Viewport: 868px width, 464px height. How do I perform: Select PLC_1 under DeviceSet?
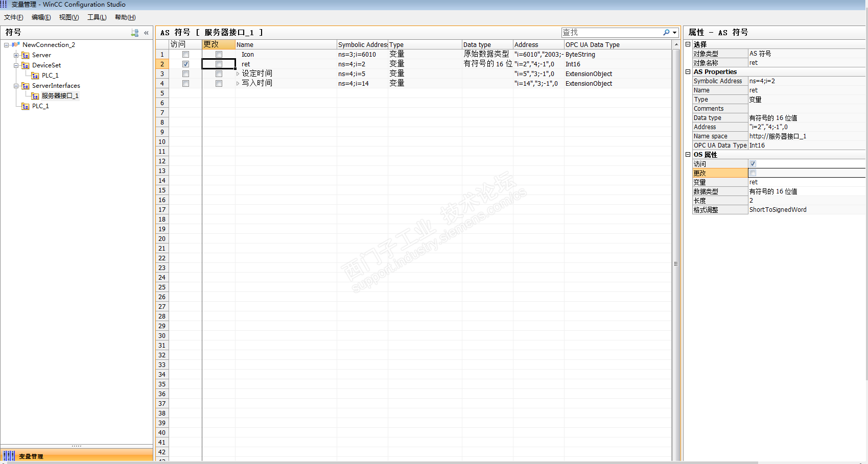click(x=50, y=76)
